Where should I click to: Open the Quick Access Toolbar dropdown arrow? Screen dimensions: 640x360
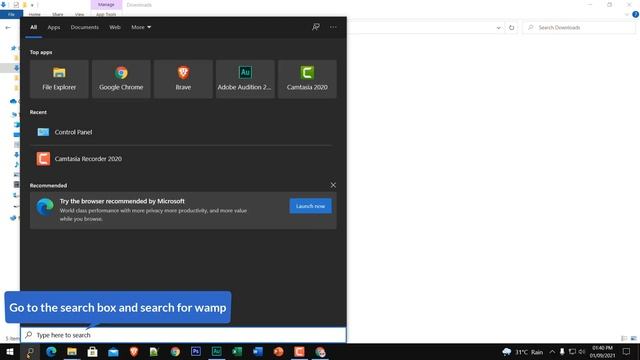point(32,5)
